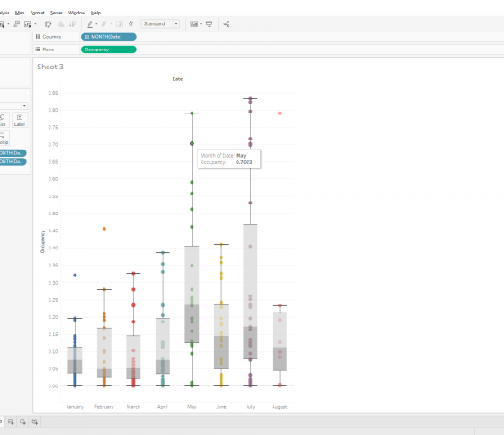
Task: Open Presentation Mode icon
Action: [209, 23]
